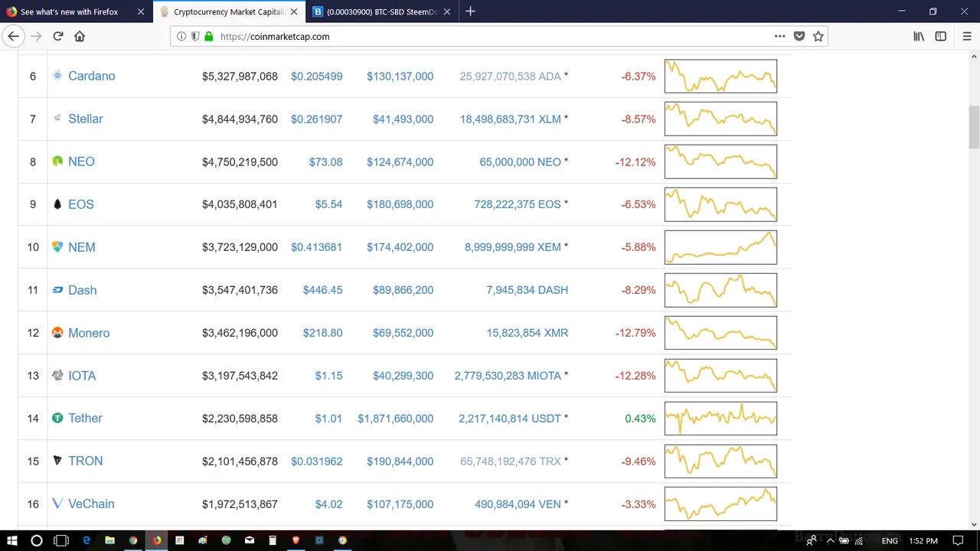This screenshot has height=551, width=980.
Task: Open the Monero coin page
Action: point(89,333)
